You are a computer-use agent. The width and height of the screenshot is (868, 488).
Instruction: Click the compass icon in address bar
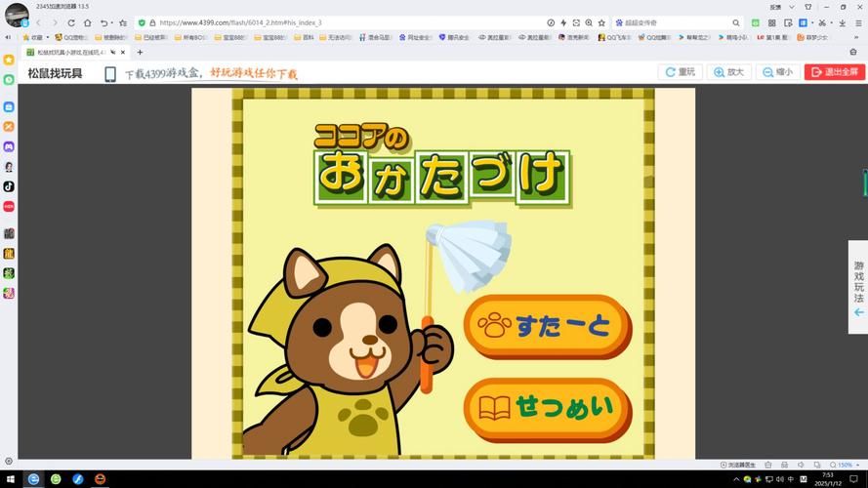tap(551, 22)
